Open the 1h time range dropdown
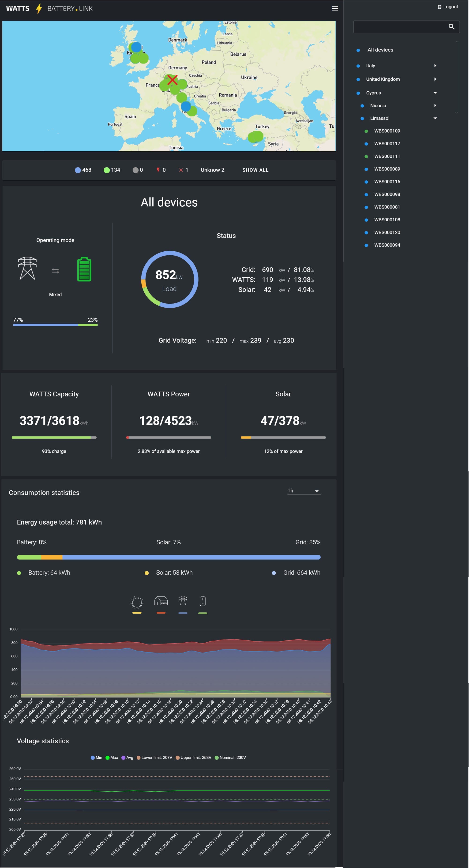Image resolution: width=469 pixels, height=868 pixels. pyautogui.click(x=303, y=491)
